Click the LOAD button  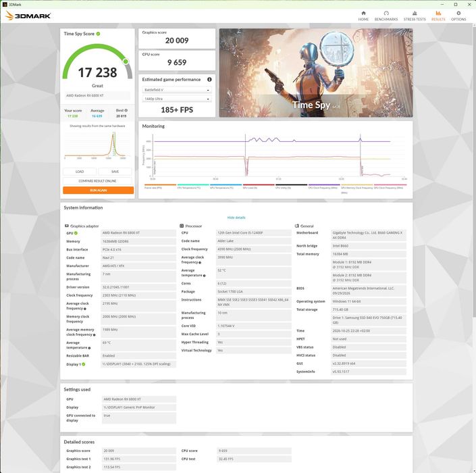coord(80,172)
